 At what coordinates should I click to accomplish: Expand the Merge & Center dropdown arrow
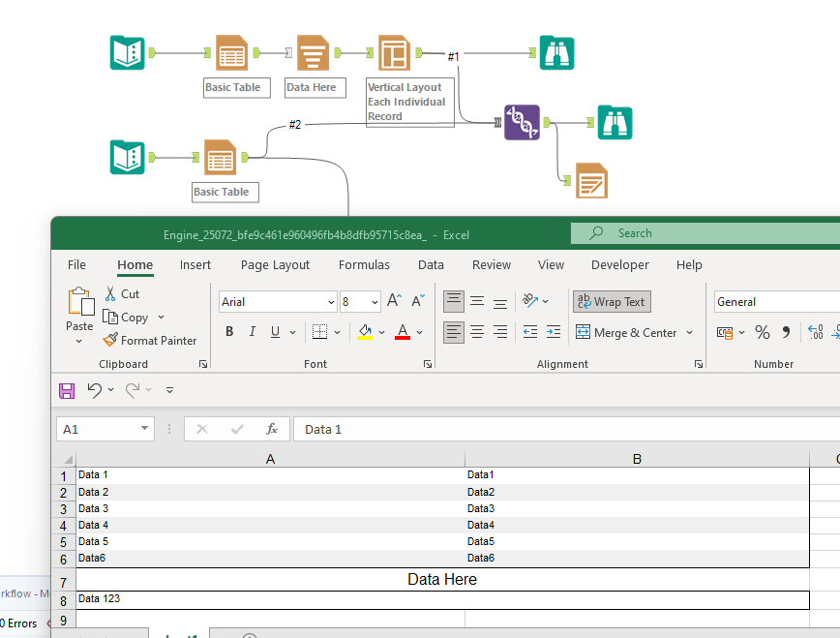coord(690,331)
